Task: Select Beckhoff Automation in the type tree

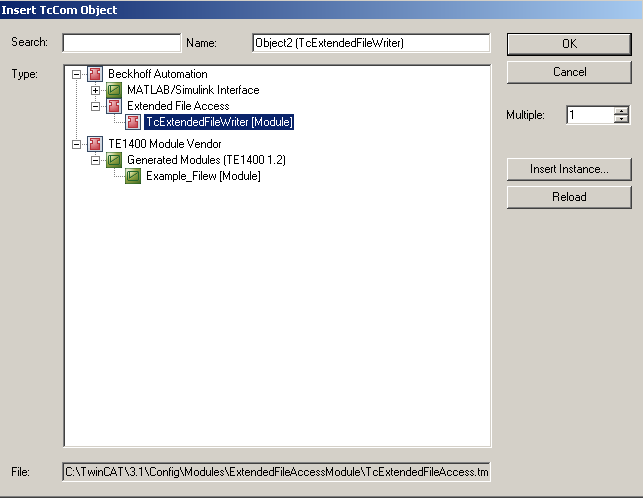Action: 158,74
